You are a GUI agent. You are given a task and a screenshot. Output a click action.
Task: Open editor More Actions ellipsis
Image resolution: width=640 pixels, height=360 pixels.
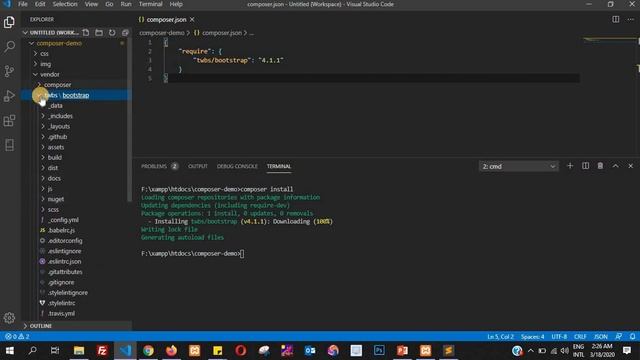point(631,19)
